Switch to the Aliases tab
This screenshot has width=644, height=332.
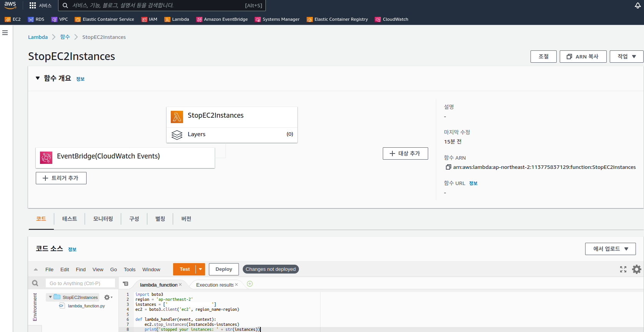pyautogui.click(x=160, y=219)
